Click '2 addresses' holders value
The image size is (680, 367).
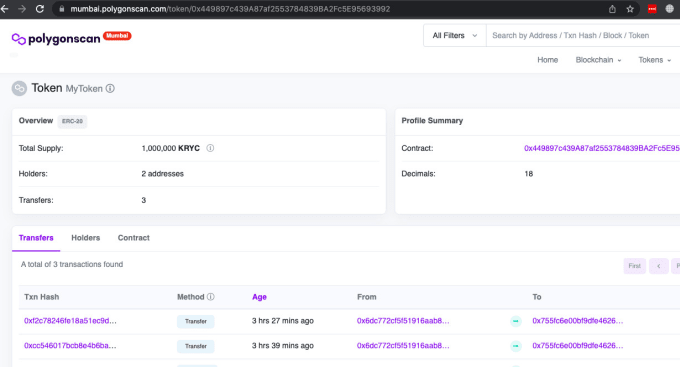[163, 174]
